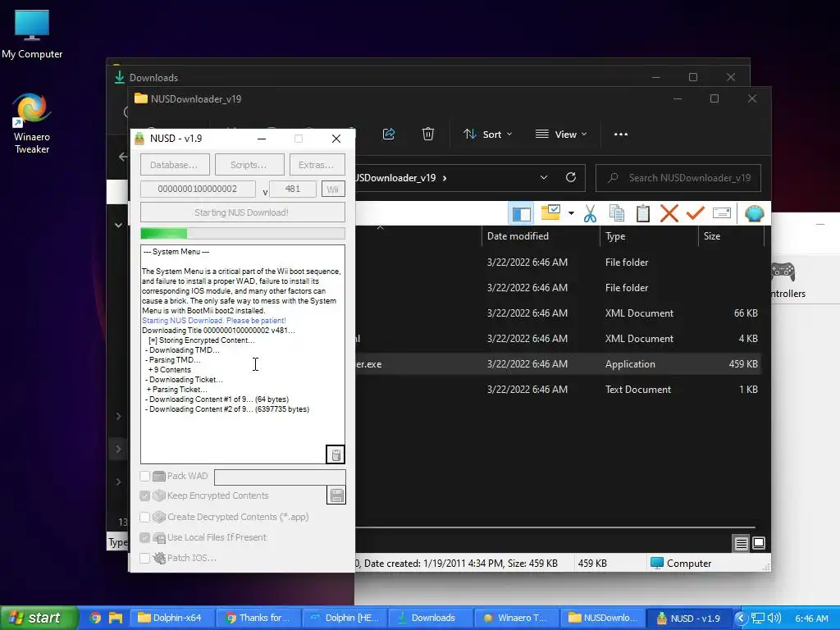Click the green download progress bar
The image size is (840, 630).
coord(242,234)
